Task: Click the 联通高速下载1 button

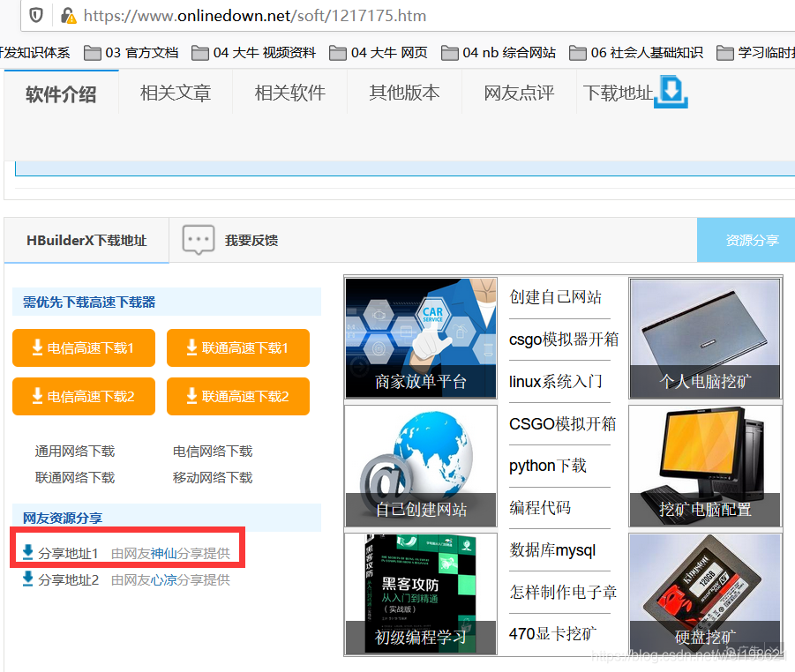Action: coord(238,347)
